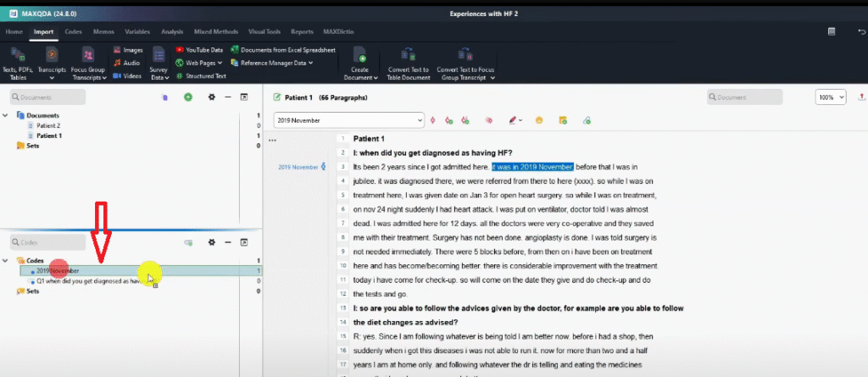Open the Analysis ribbon tab
The width and height of the screenshot is (868, 377).
pos(172,31)
